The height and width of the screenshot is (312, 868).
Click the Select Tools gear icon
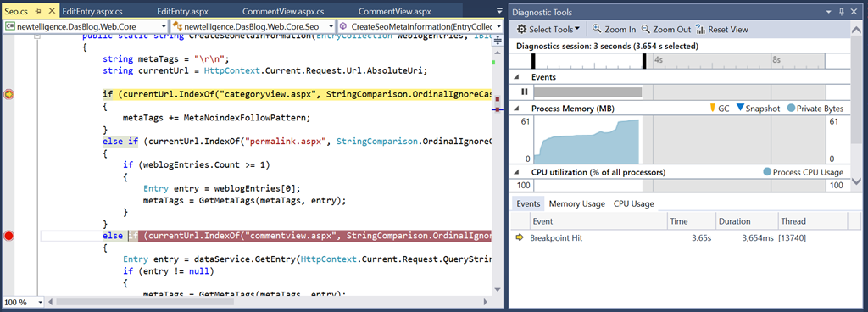[521, 30]
